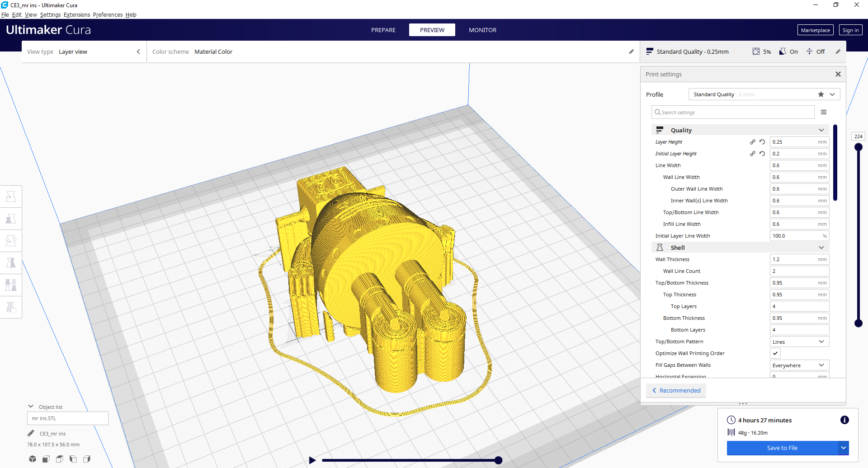Open the Top/Bottom Pattern dropdown
Screen dimensions: 868x468
[800, 342]
